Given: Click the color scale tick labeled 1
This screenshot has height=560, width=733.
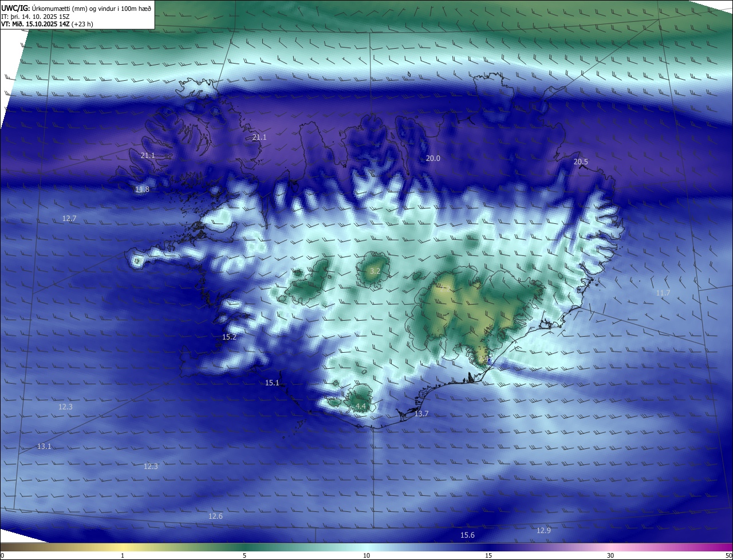Looking at the screenshot, I should click(123, 555).
